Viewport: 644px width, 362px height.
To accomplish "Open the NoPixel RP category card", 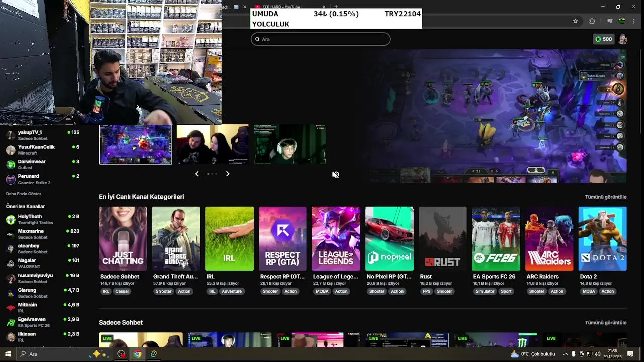I will (389, 239).
